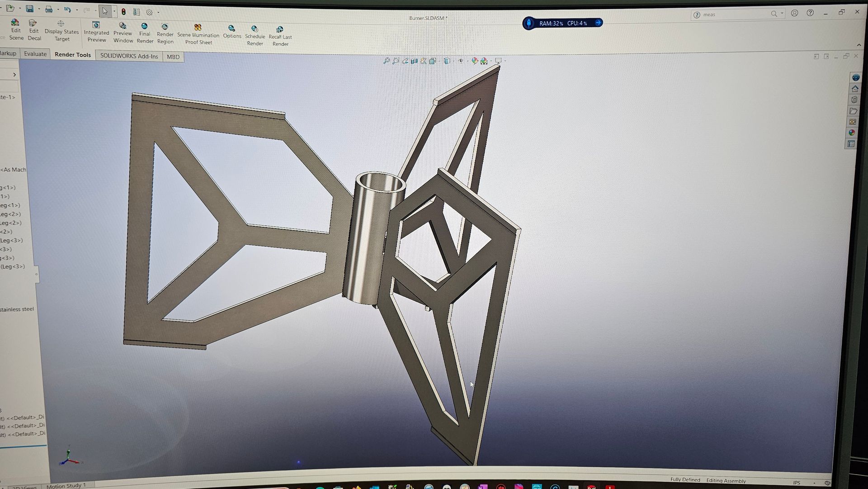Image resolution: width=868 pixels, height=489 pixels.
Task: Open the settings gear options icon
Action: 149,12
